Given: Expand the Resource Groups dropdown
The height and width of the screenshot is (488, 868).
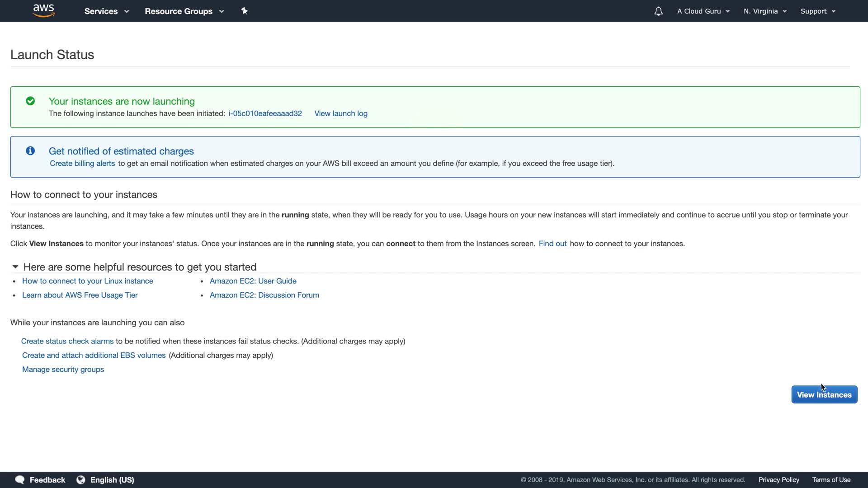Looking at the screenshot, I should (x=184, y=11).
